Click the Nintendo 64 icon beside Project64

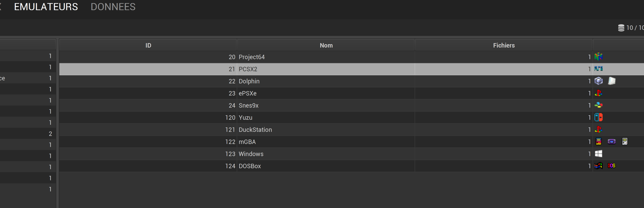pyautogui.click(x=598, y=57)
